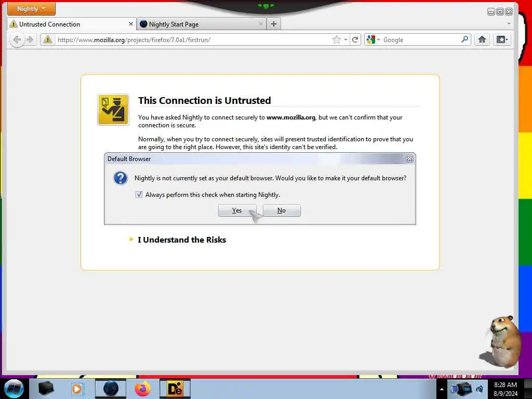Uncheck Always perform this check checkbox
The height and width of the screenshot is (399, 532).
[x=139, y=194]
